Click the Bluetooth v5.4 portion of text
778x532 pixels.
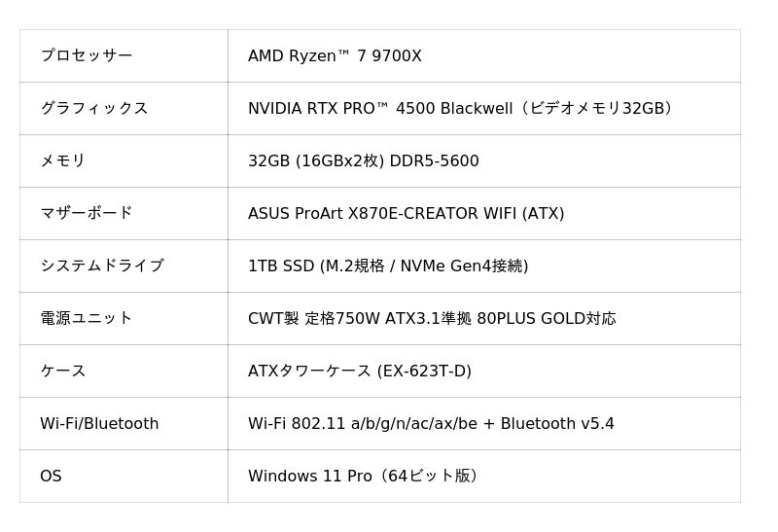tap(557, 424)
